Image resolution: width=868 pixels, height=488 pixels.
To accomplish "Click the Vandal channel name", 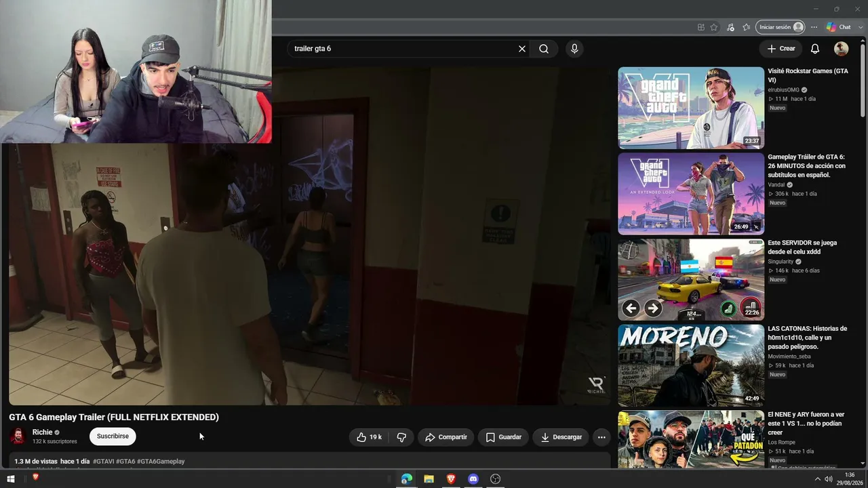I will (776, 184).
